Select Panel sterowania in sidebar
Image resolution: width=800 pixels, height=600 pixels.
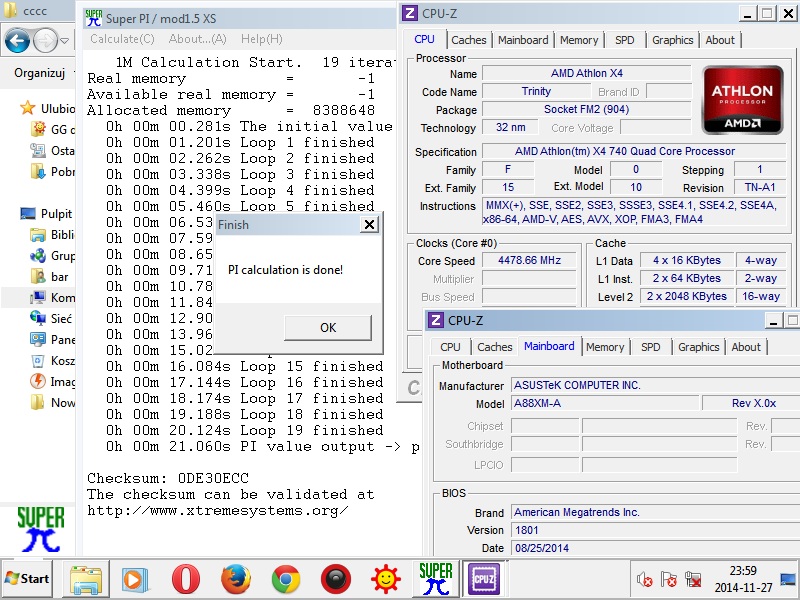(53, 339)
